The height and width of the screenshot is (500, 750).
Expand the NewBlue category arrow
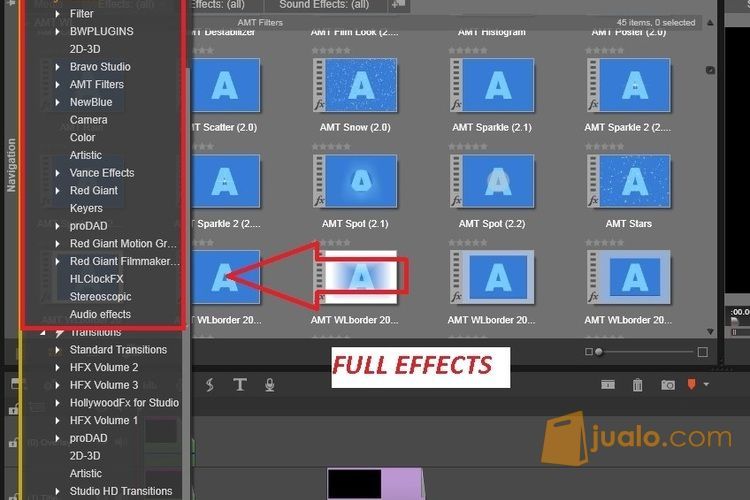coord(57,102)
